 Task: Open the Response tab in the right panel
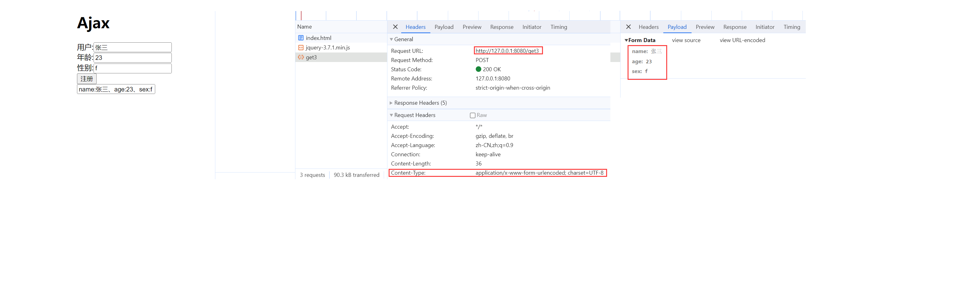[735, 27]
